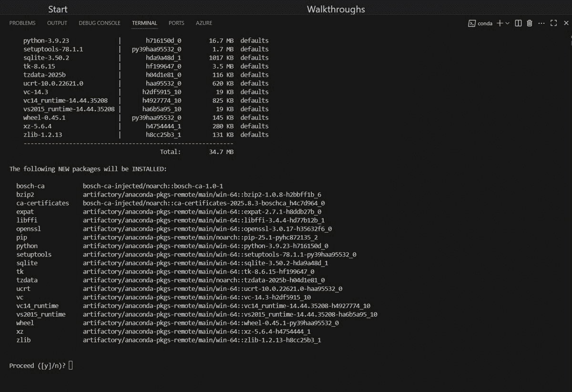Click the Start heading
Screen dimensions: 572x392
coord(58,10)
